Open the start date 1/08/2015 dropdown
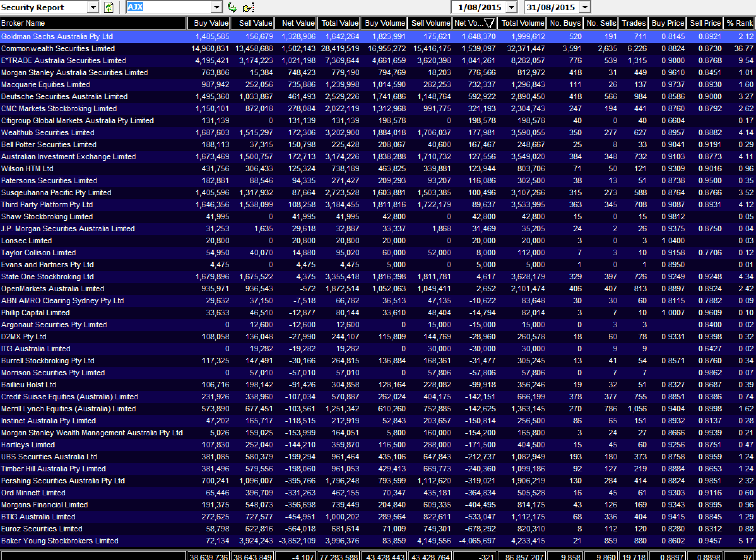The height and width of the screenshot is (560, 756). (x=511, y=7)
